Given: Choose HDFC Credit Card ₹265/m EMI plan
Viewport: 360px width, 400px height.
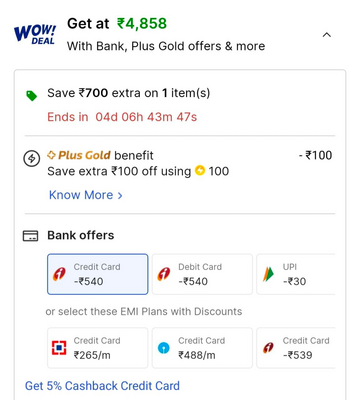Looking at the screenshot, I should pyautogui.click(x=98, y=348).
